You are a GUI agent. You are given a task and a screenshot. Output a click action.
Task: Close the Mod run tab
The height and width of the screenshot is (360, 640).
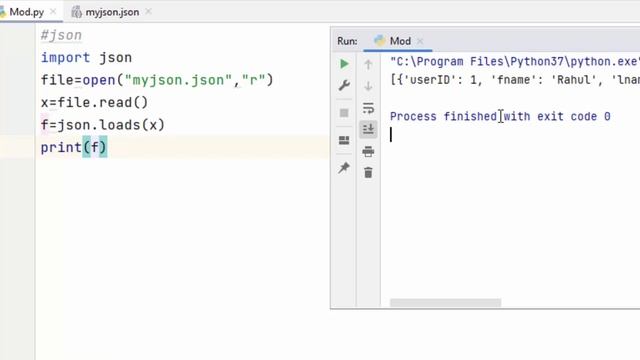[420, 41]
